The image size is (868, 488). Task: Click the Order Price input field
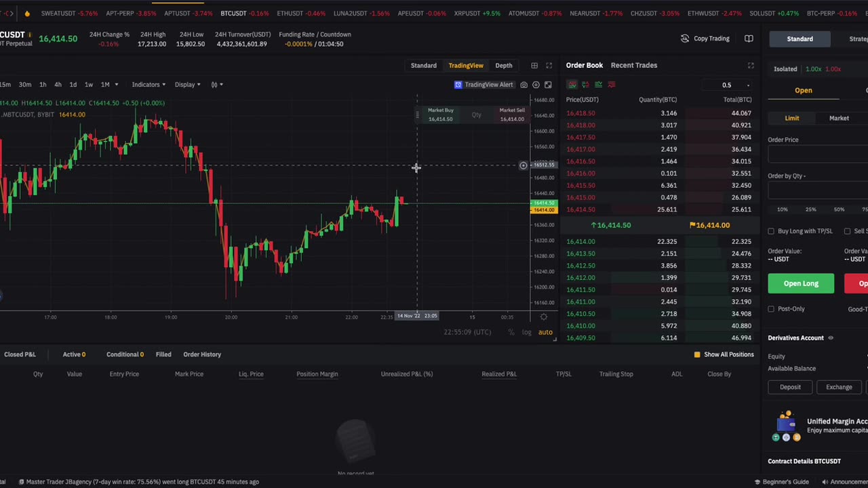818,155
